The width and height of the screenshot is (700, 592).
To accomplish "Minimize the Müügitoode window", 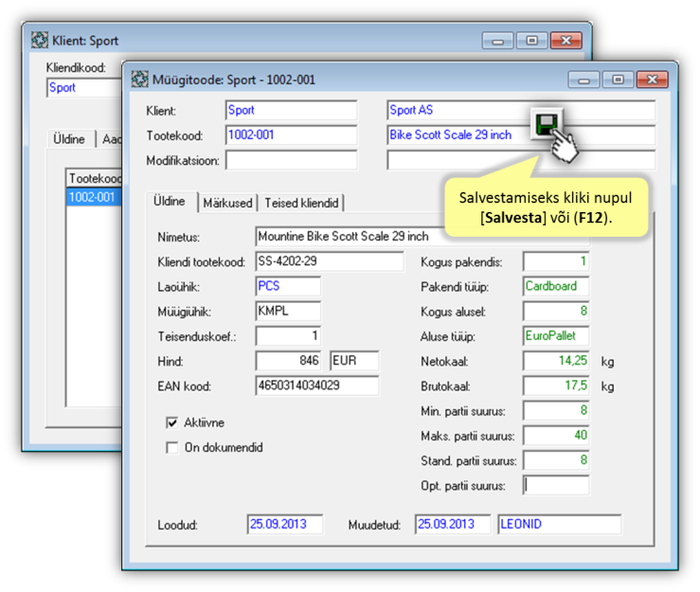I will pyautogui.click(x=583, y=80).
